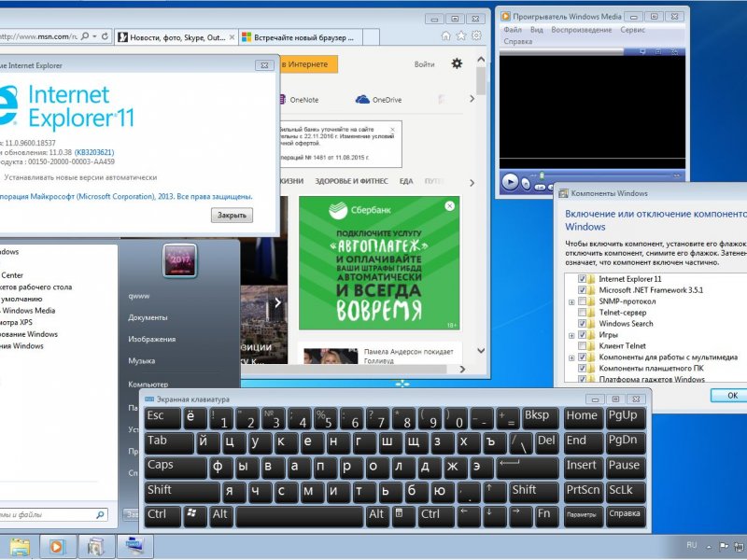Image resolution: width=747 pixels, height=560 pixels.
Task: Show more MSN categories after ЕДА
Action: (472, 182)
